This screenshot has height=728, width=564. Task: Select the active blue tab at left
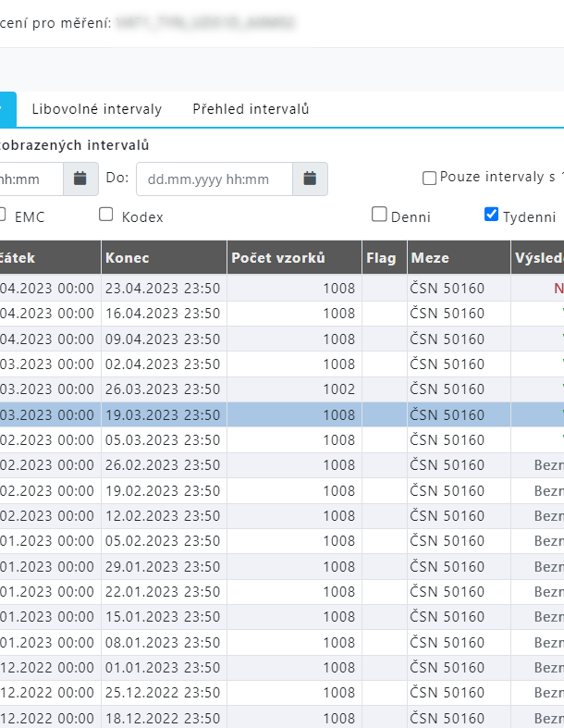point(8,109)
